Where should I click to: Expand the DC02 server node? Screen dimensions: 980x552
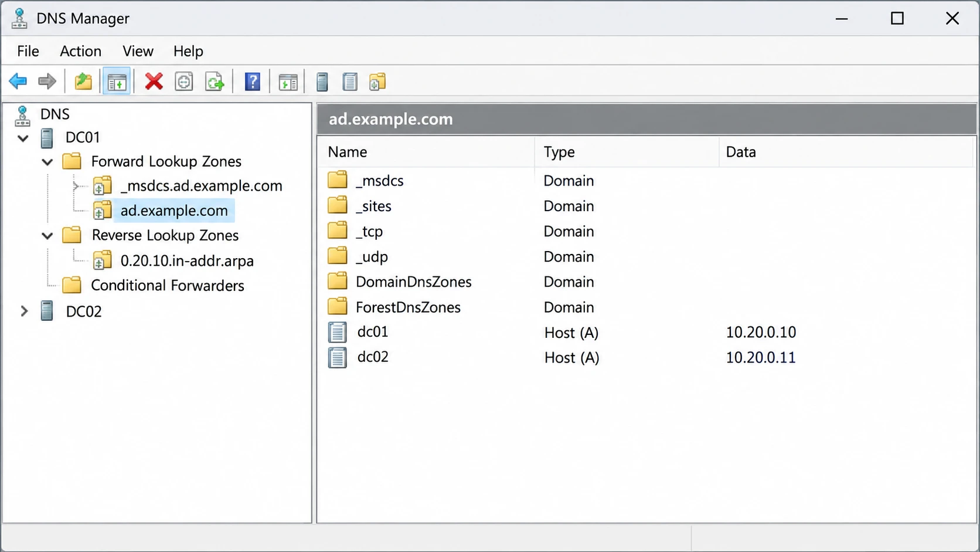pos(24,311)
